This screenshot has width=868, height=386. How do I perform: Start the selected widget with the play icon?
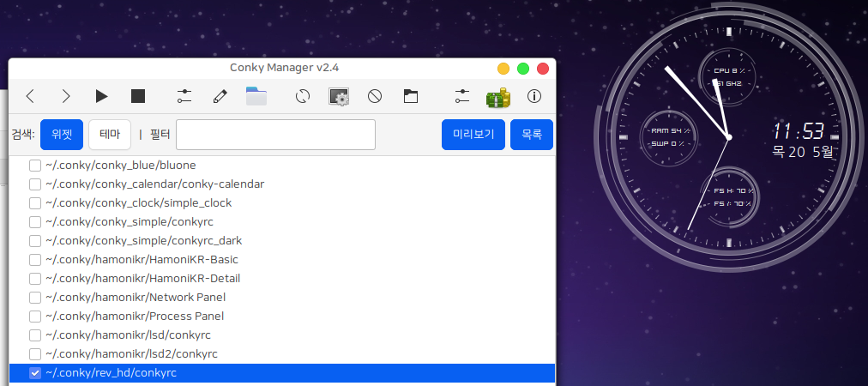(x=102, y=96)
